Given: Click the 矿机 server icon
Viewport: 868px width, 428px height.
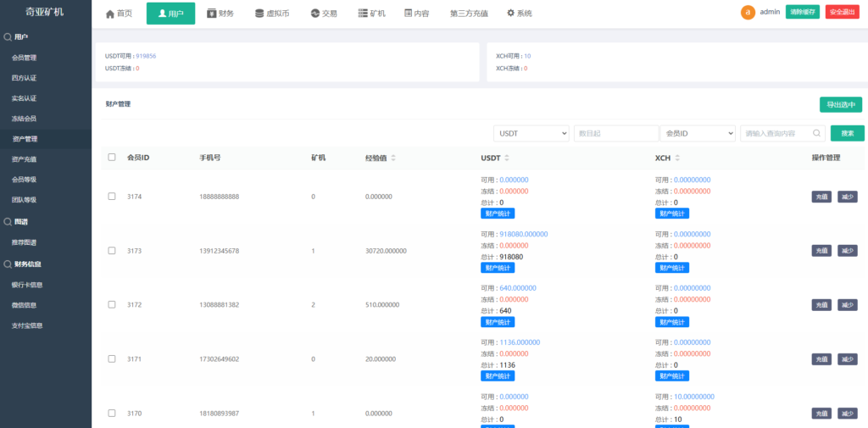Looking at the screenshot, I should [x=363, y=14].
